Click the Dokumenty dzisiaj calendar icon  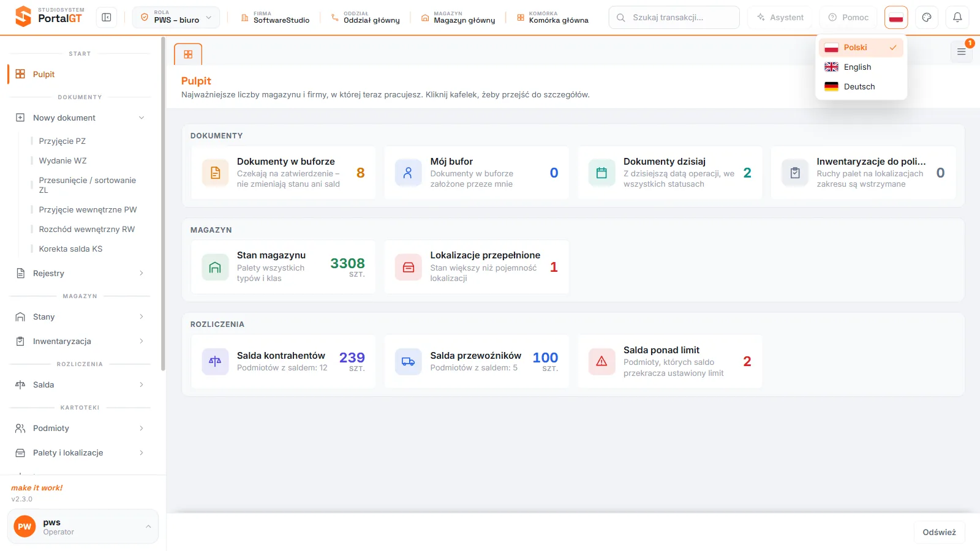[601, 173]
